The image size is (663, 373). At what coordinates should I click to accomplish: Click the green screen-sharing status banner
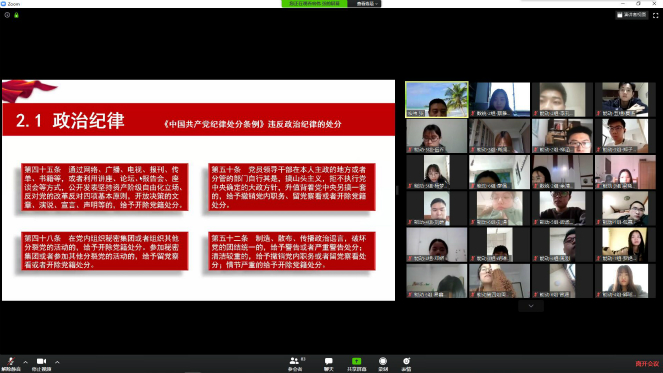[x=314, y=4]
